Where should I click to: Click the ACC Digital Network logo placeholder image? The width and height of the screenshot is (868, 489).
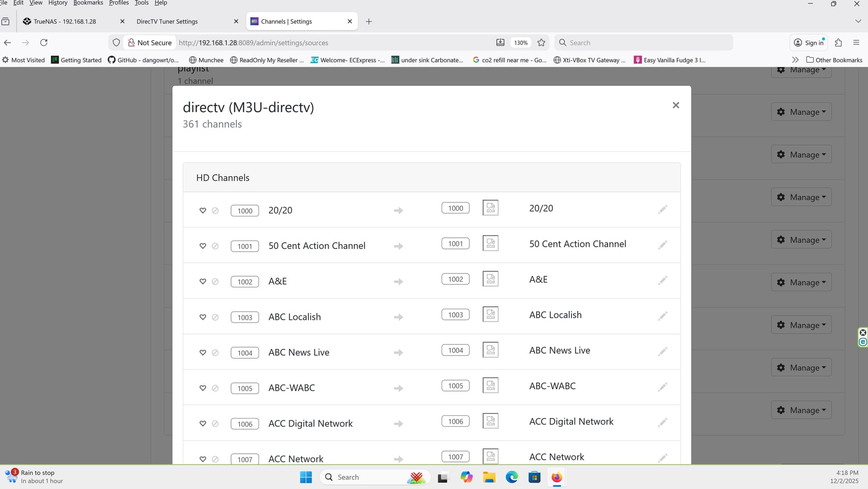(490, 421)
